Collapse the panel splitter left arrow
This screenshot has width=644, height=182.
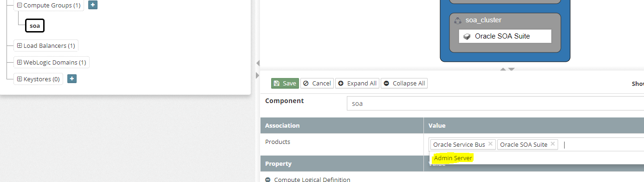click(258, 63)
